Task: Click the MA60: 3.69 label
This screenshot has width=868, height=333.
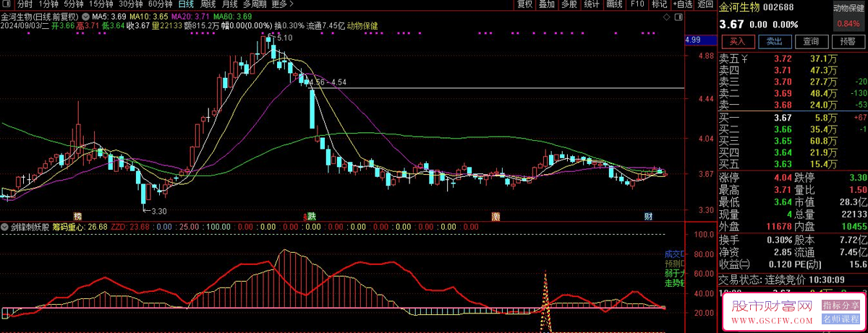Action: 231,16
